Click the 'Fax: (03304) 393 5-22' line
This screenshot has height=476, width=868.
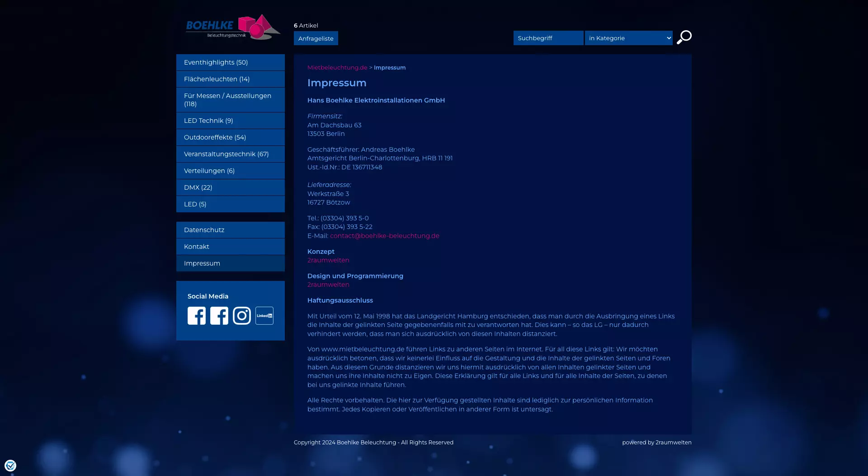click(340, 227)
